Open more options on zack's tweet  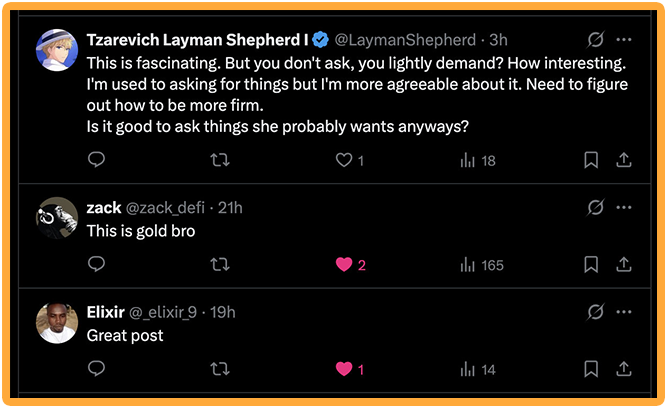(x=624, y=207)
